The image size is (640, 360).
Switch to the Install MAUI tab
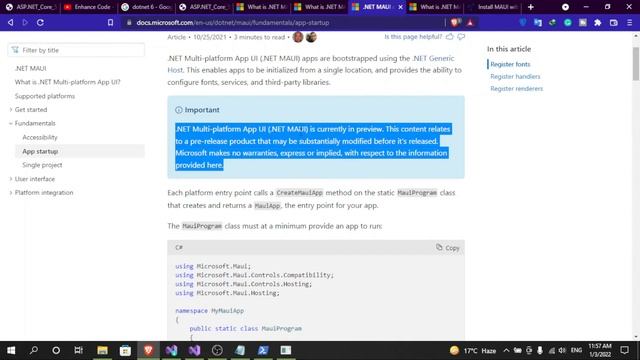(x=492, y=7)
